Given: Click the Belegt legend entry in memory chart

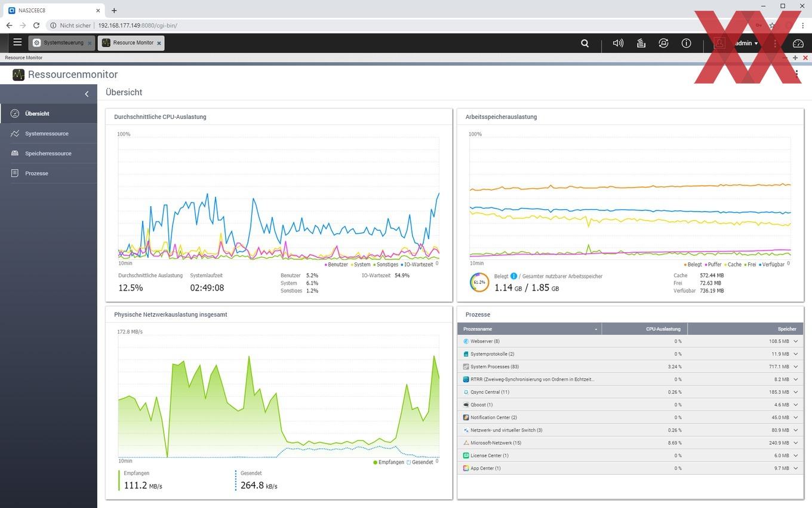Looking at the screenshot, I should point(693,264).
